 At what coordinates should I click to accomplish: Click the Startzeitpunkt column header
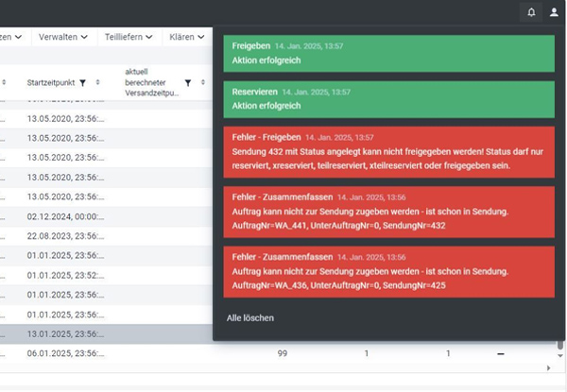(x=51, y=83)
